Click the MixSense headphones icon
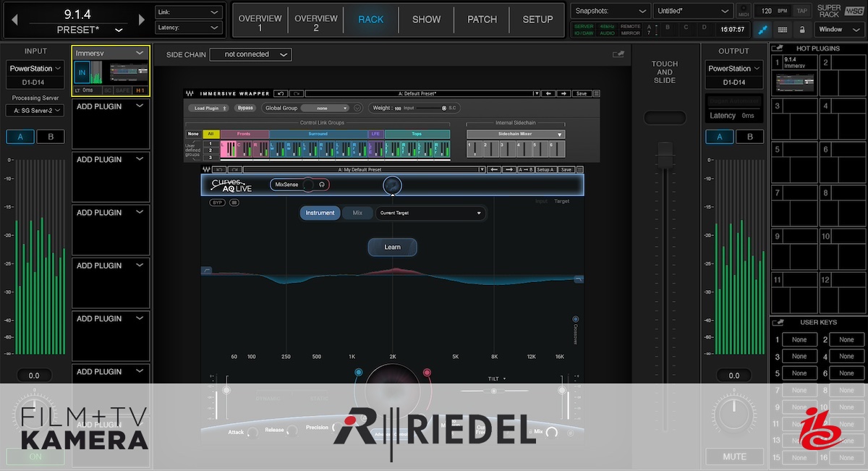 click(321, 185)
